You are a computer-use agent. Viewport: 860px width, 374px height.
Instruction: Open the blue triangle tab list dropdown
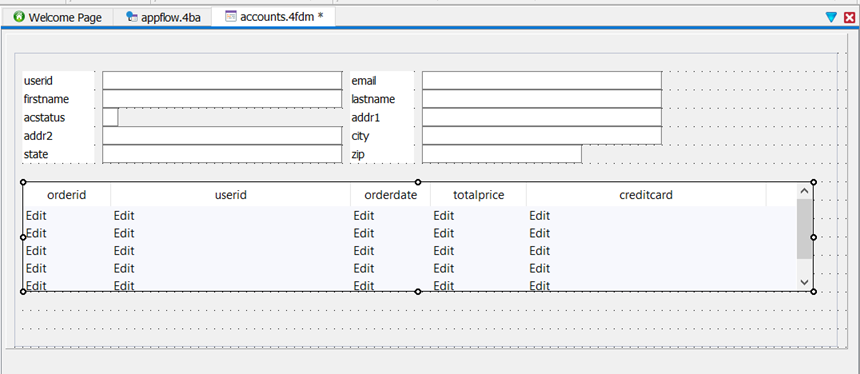click(831, 18)
